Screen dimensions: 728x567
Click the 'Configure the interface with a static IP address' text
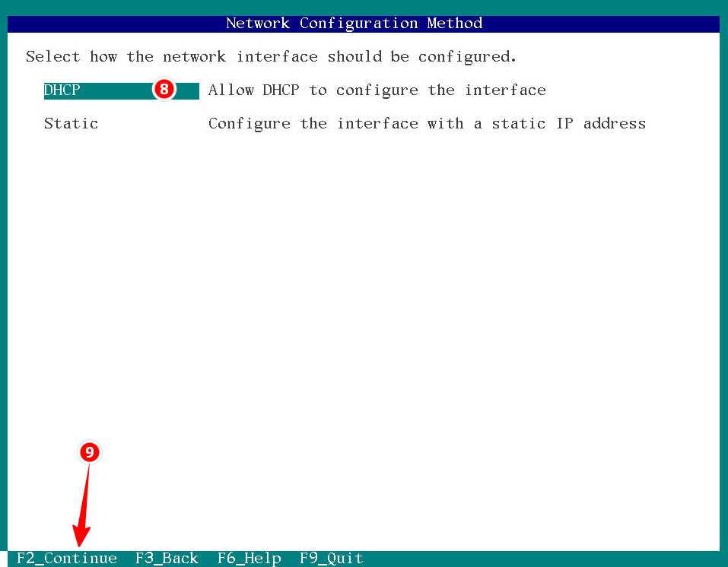click(x=427, y=124)
